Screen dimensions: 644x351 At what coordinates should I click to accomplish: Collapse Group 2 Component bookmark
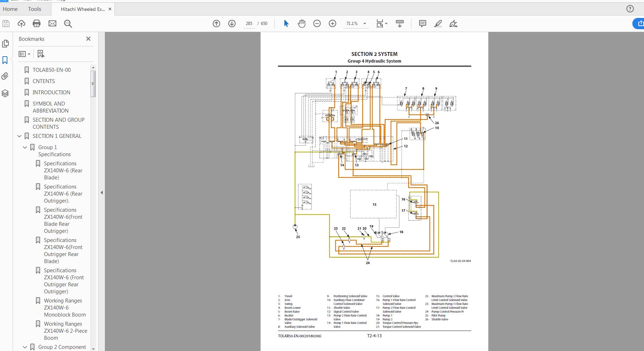coord(25,347)
